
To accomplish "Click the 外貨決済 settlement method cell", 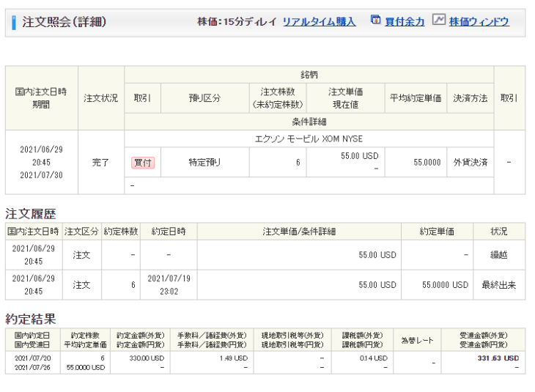I will (470, 162).
